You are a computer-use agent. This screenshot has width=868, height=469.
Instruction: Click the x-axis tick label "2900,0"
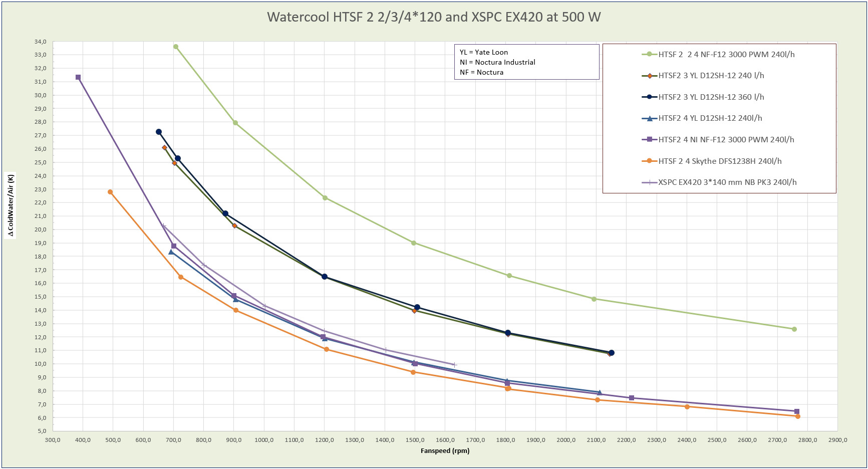pyautogui.click(x=838, y=440)
